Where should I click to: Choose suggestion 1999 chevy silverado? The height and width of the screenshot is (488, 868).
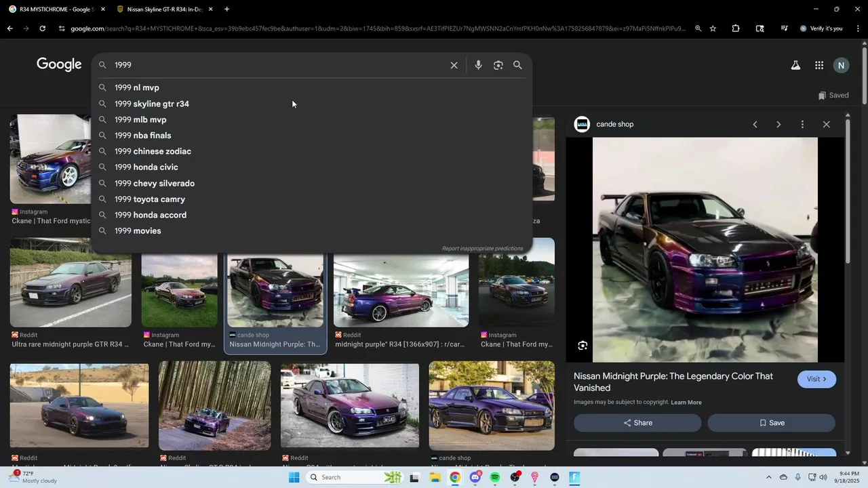click(x=312, y=183)
